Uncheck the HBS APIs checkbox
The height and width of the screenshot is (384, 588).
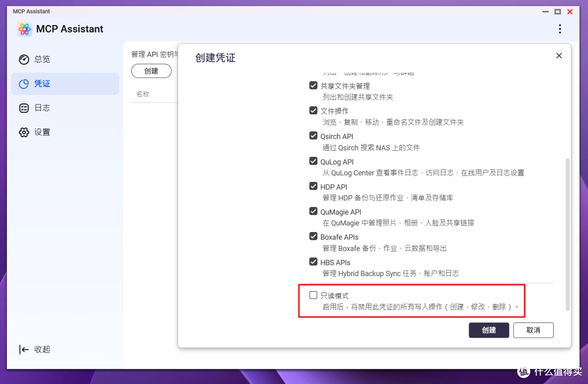click(x=314, y=261)
